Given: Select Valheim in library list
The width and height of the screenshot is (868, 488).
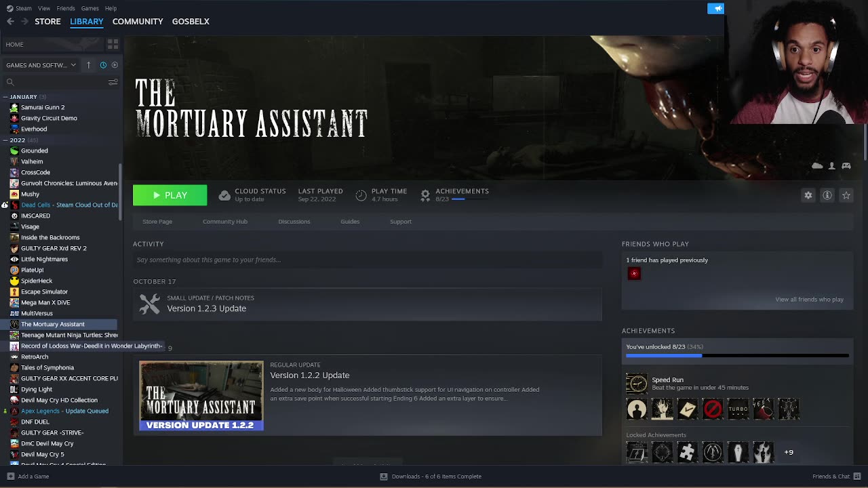Looking at the screenshot, I should tap(32, 161).
